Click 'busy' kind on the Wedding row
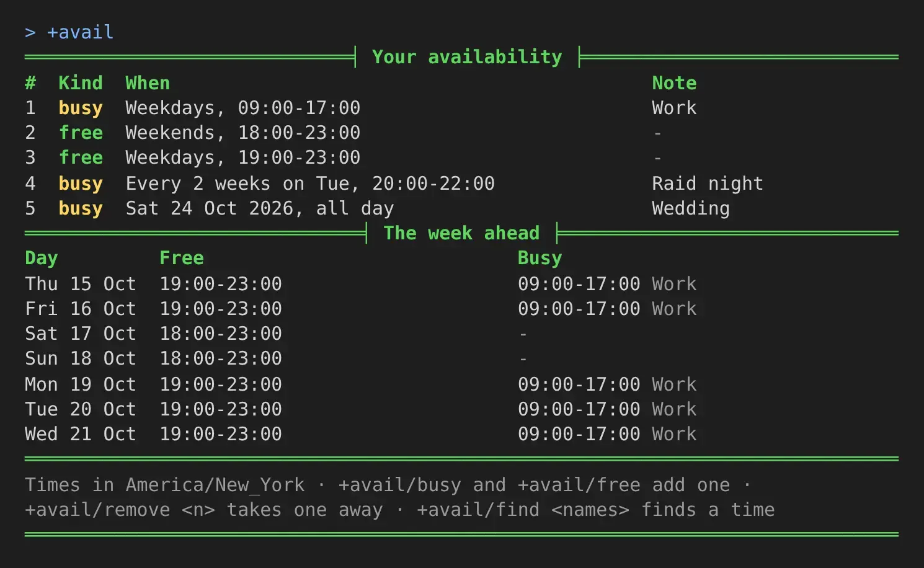 (x=81, y=208)
